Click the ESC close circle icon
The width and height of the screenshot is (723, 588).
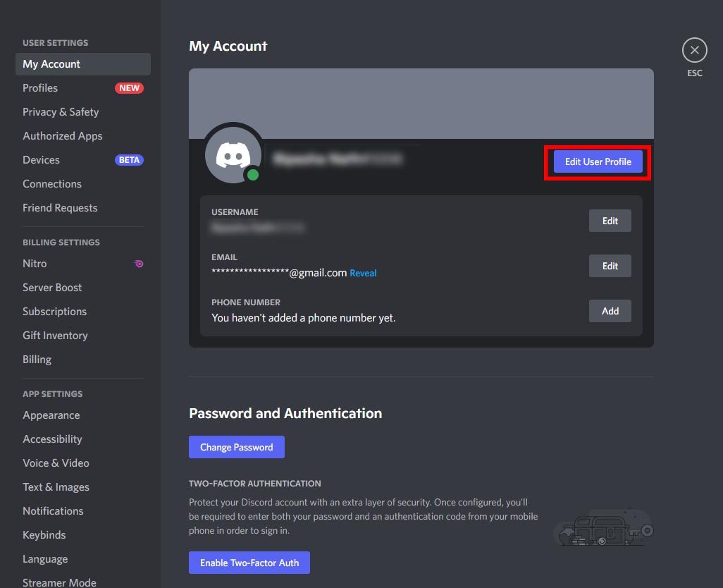(x=694, y=49)
